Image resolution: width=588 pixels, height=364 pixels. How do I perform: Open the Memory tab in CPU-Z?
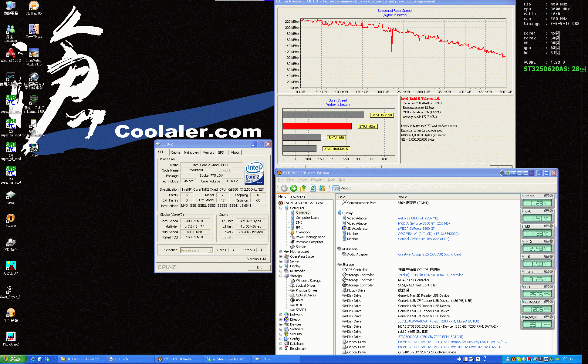point(208,152)
